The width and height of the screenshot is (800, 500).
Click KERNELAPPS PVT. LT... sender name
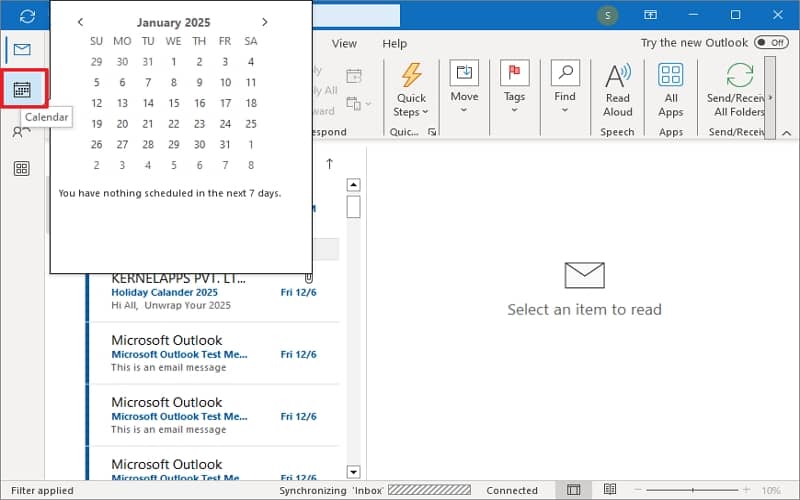[179, 279]
